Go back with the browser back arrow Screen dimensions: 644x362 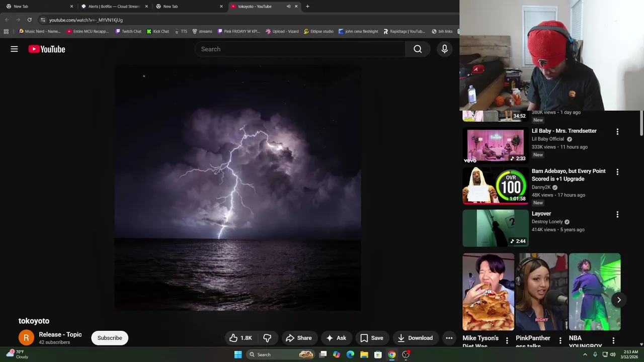[7, 20]
